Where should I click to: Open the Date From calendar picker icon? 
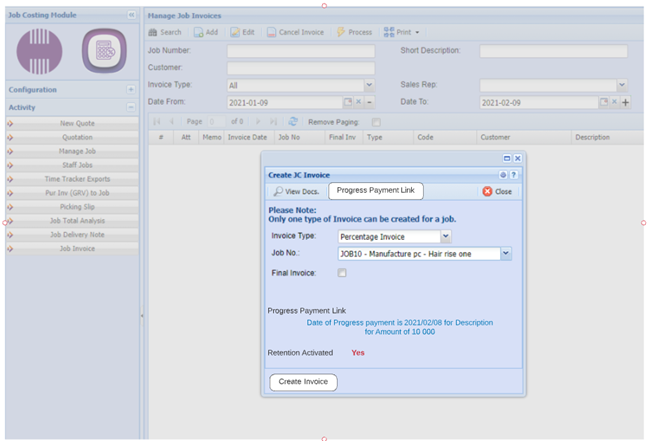point(348,103)
